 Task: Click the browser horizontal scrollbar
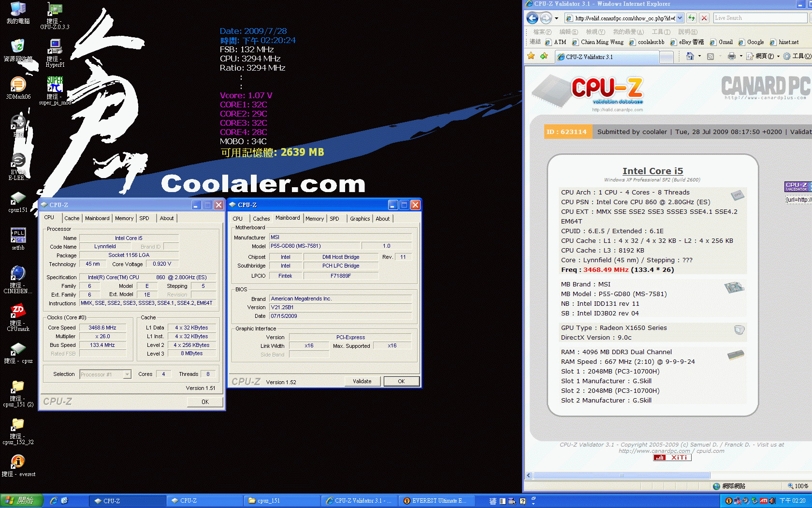622,475
